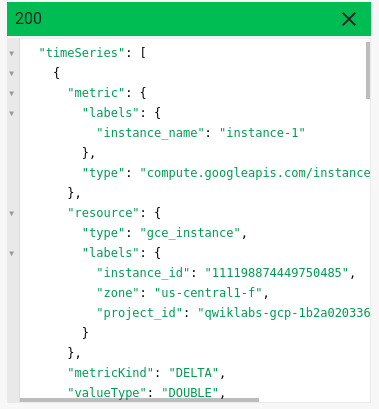Click the 200 status code label
This screenshot has width=379, height=409.
click(28, 18)
